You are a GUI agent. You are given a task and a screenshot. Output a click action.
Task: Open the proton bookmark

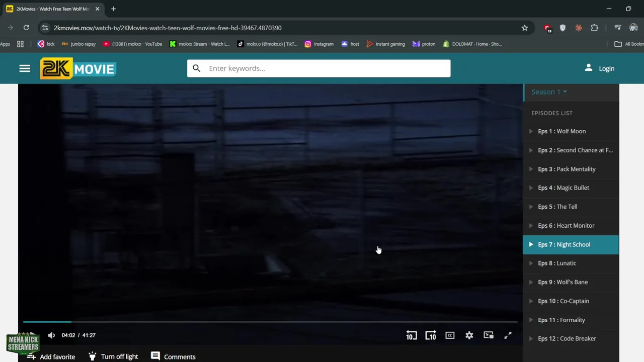(424, 44)
